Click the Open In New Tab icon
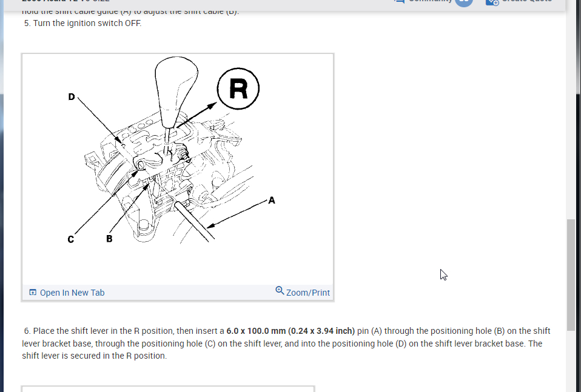581x392 pixels. (x=33, y=293)
